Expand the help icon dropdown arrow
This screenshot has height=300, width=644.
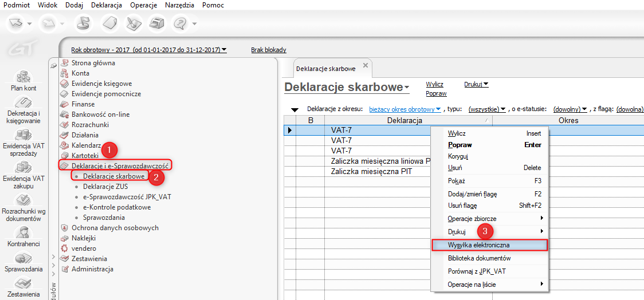tap(194, 24)
